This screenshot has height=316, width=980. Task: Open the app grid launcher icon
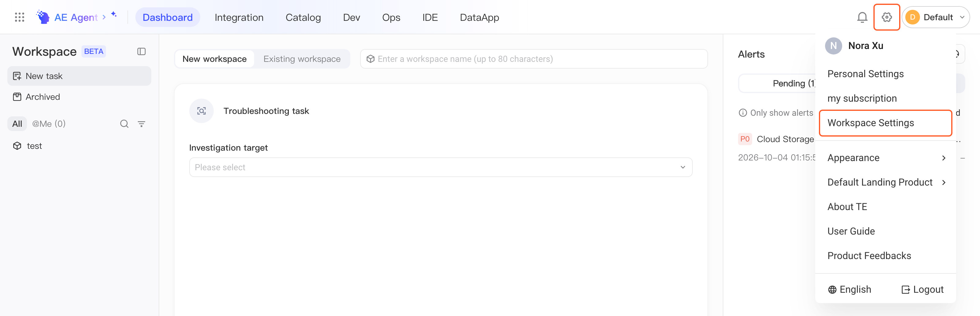pyautogui.click(x=19, y=17)
